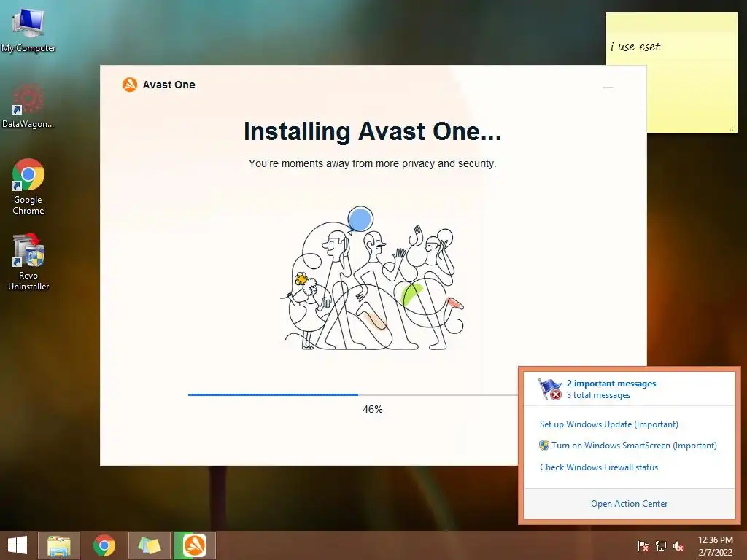
Task: Open Revo Uninstaller desktop shortcut
Action: click(x=28, y=262)
